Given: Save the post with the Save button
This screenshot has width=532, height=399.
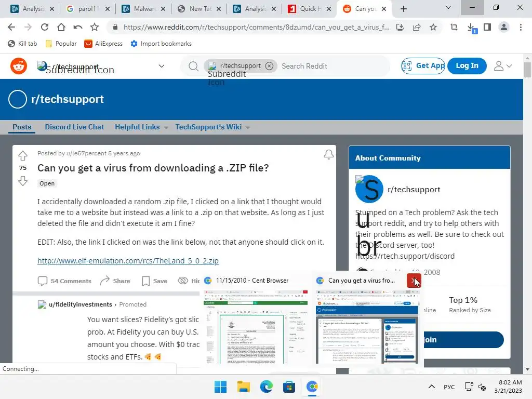Looking at the screenshot, I should coord(154,281).
